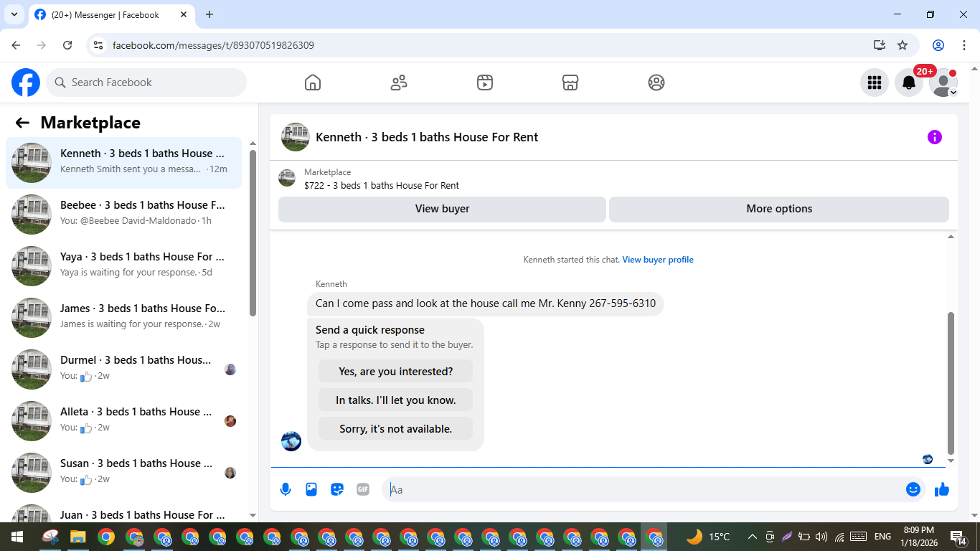Viewport: 980px width, 551px height.
Task: Click the Search Facebook field
Action: coord(146,83)
